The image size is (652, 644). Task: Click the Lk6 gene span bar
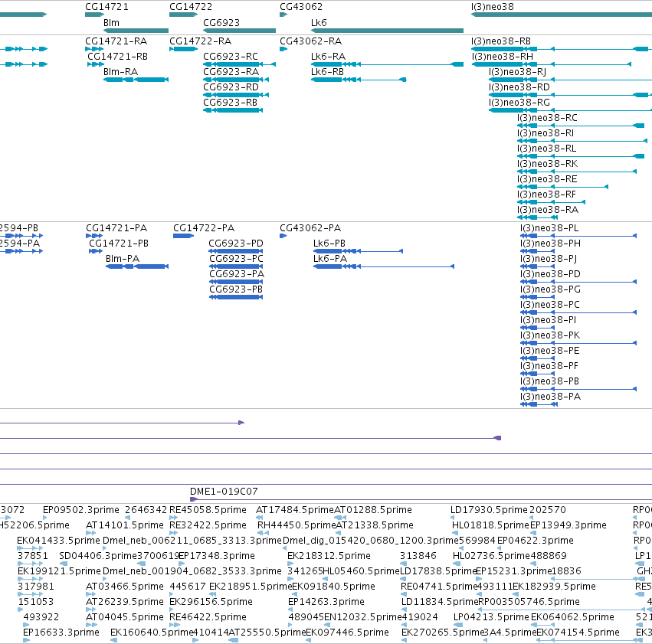pos(387,31)
